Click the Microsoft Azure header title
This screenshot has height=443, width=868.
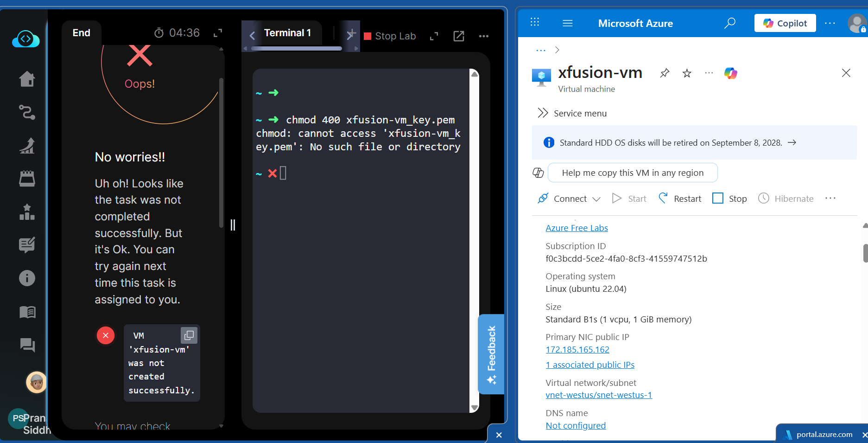coord(635,23)
